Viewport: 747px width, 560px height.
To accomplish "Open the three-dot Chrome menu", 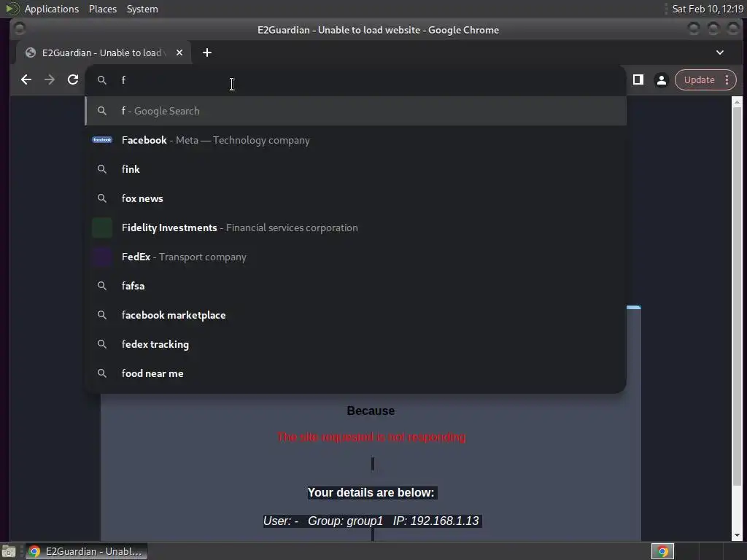I will (x=727, y=80).
